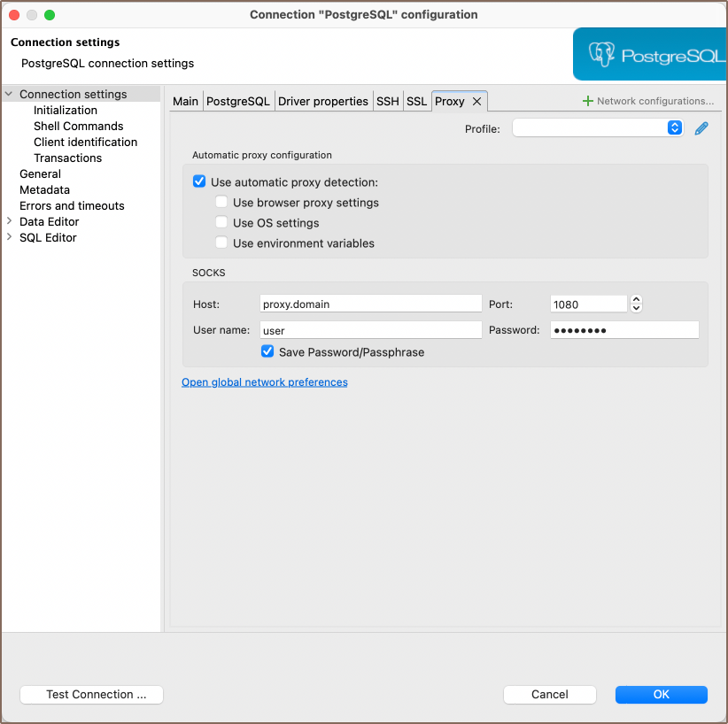Open the Profile dropdown
Viewport: 728px width, 724px height.
[598, 128]
